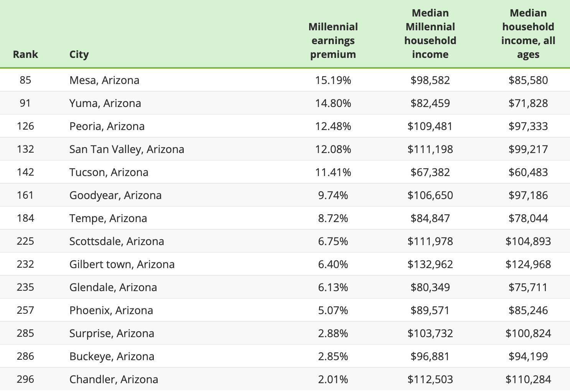The height and width of the screenshot is (392, 570).
Task: Select Peoria, Arizona in the City column
Action: (x=107, y=126)
